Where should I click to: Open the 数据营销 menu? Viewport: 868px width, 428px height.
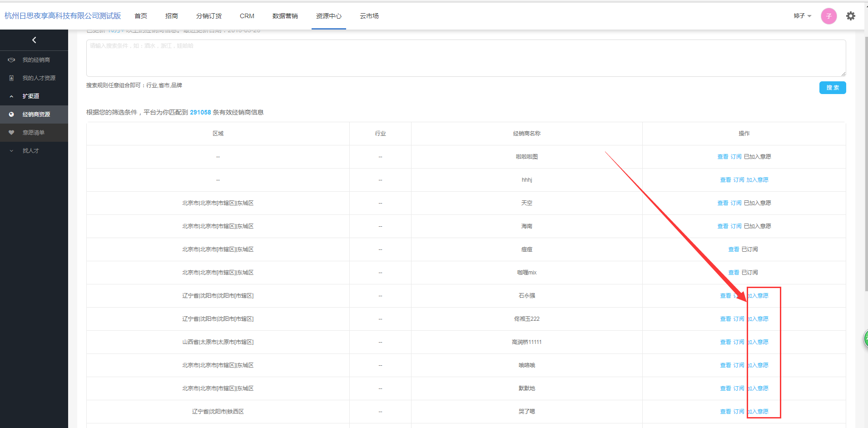[285, 16]
